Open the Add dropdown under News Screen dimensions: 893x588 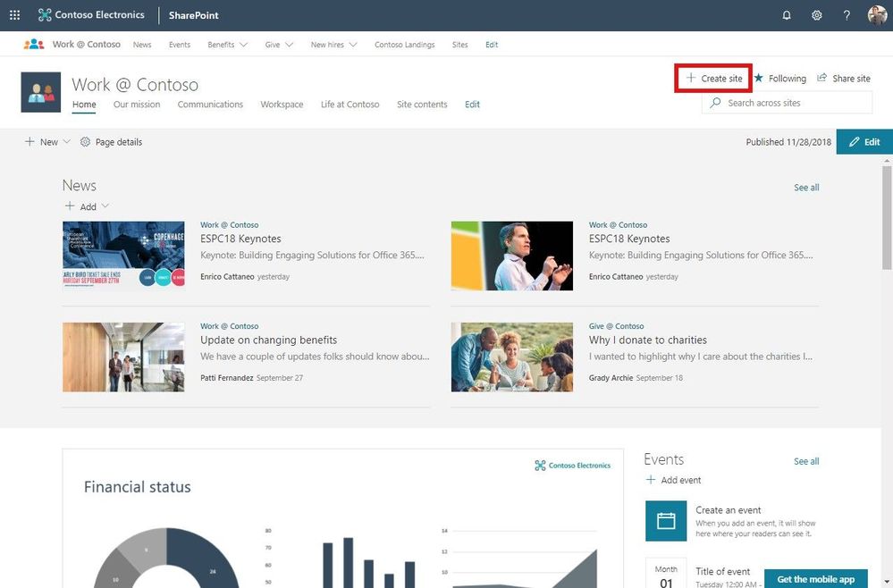click(87, 206)
